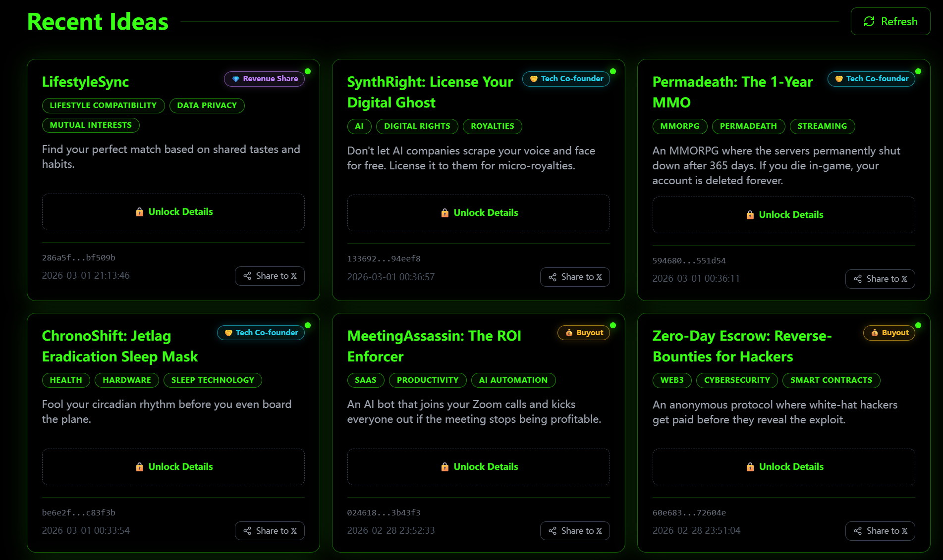Click the refresh icon in the Refresh button
This screenshot has width=943, height=560.
[x=869, y=21]
